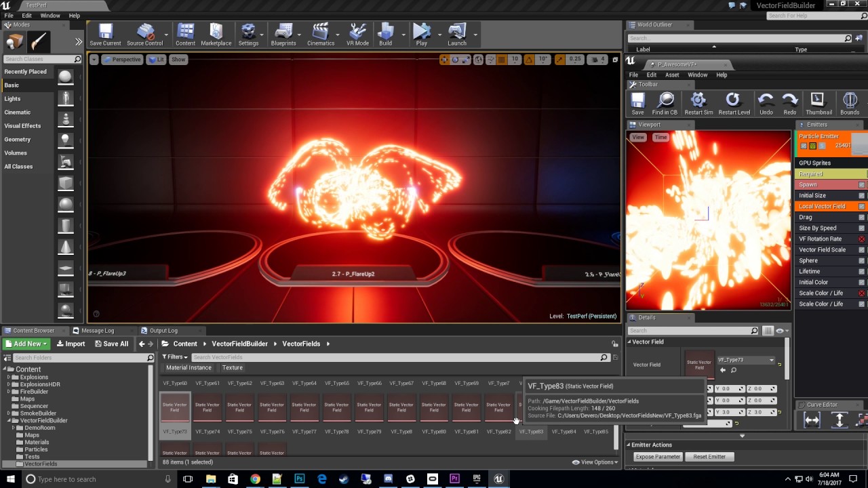Open Source Control from the toolbar

[144, 35]
